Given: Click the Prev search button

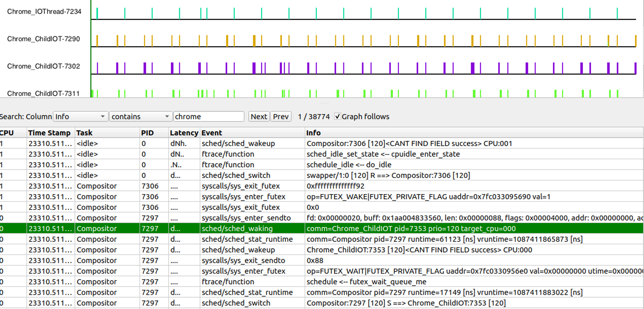Looking at the screenshot, I should click(281, 117).
